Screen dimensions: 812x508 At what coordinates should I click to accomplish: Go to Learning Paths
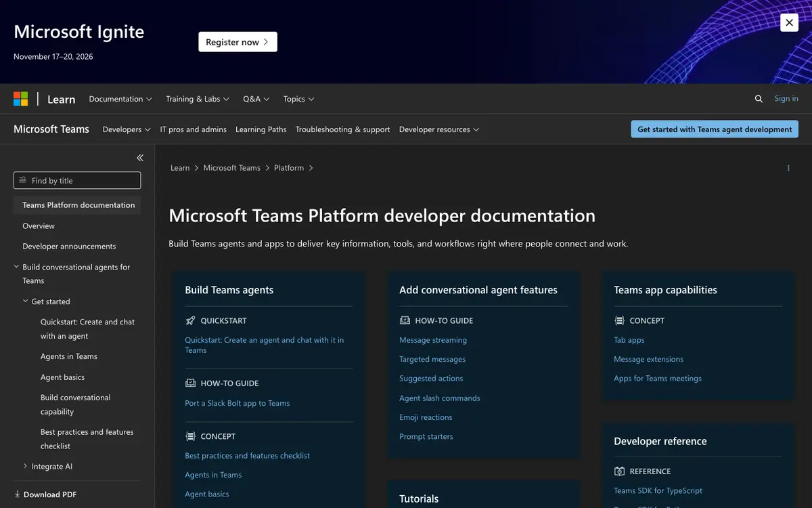pos(261,129)
